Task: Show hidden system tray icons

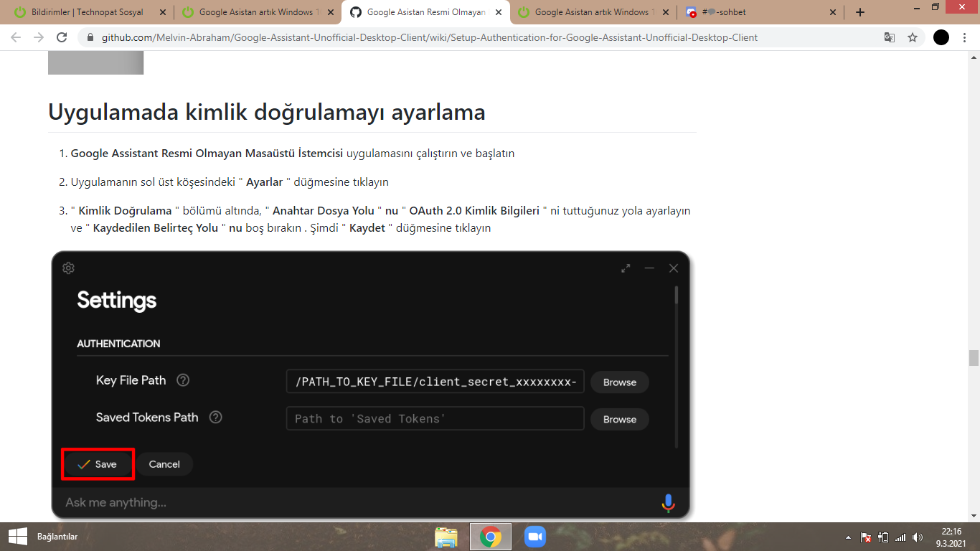Action: pos(849,537)
